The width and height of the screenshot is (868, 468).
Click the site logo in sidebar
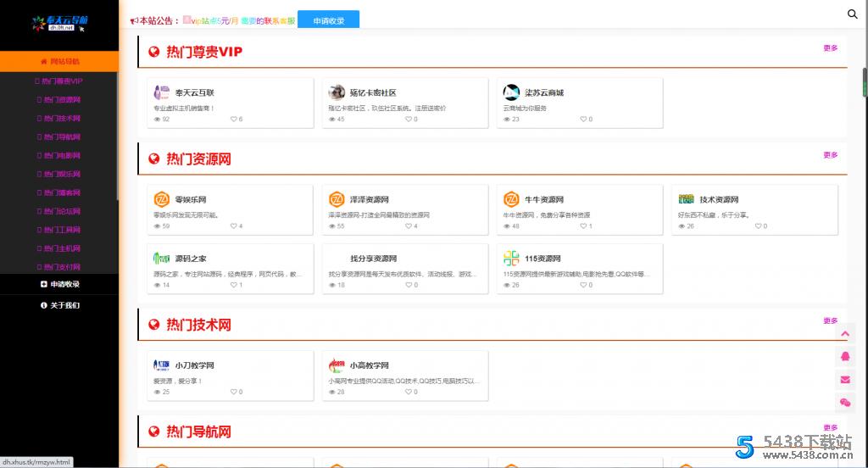[59, 23]
